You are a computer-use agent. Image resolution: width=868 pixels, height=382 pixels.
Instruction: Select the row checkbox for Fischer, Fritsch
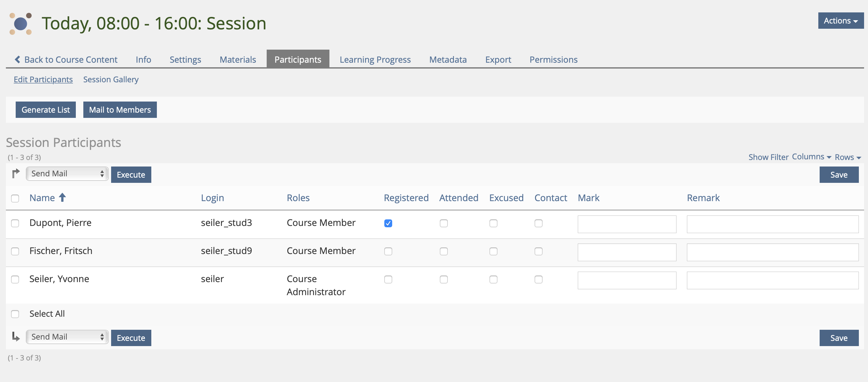(x=15, y=251)
